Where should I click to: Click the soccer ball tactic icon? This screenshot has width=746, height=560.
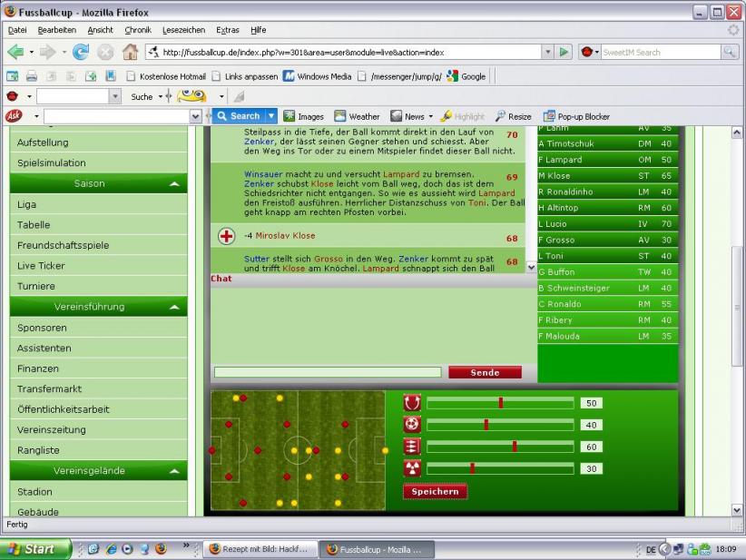[412, 424]
